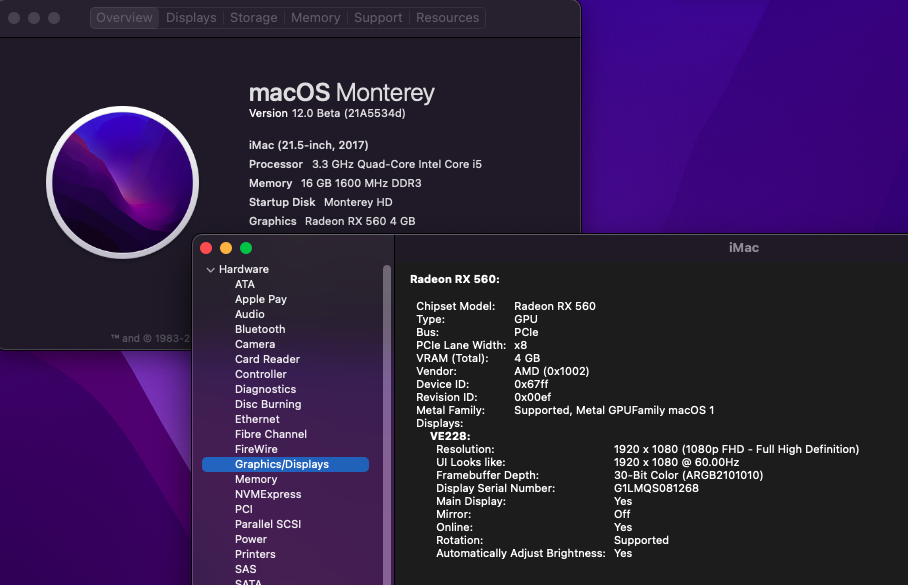Click the Display Serial Number G1LMQS081268
Image resolution: width=908 pixels, height=585 pixels.
click(x=656, y=488)
